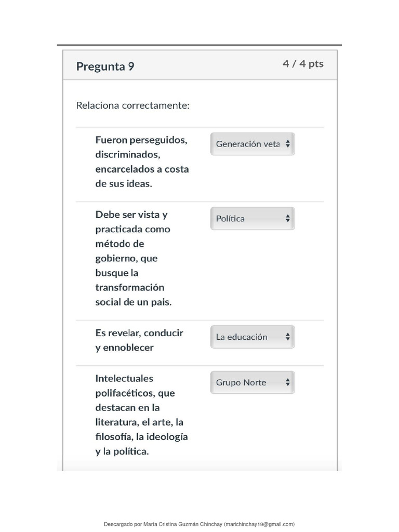Select the "Es revelar, conducir y ennoblecer" statement
Image resolution: width=399 pixels, height=532 pixels.
139,340
